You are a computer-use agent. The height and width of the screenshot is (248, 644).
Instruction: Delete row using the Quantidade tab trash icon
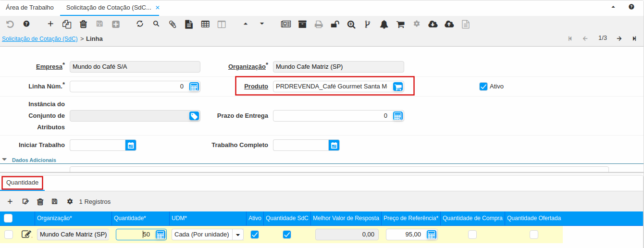(40, 201)
